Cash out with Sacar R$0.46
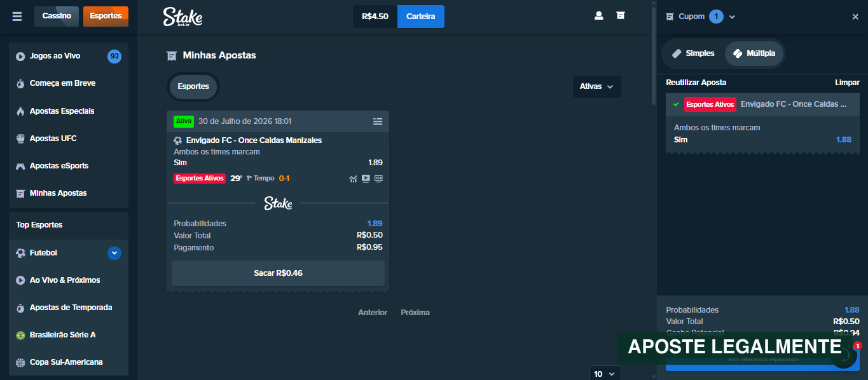The width and height of the screenshot is (868, 380). 278,273
